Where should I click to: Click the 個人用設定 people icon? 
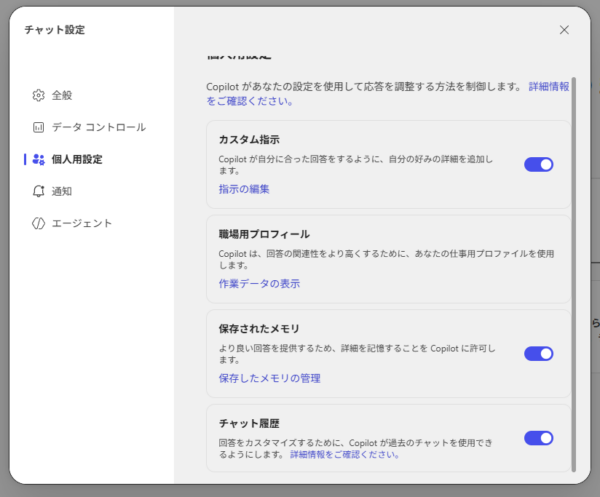38,159
